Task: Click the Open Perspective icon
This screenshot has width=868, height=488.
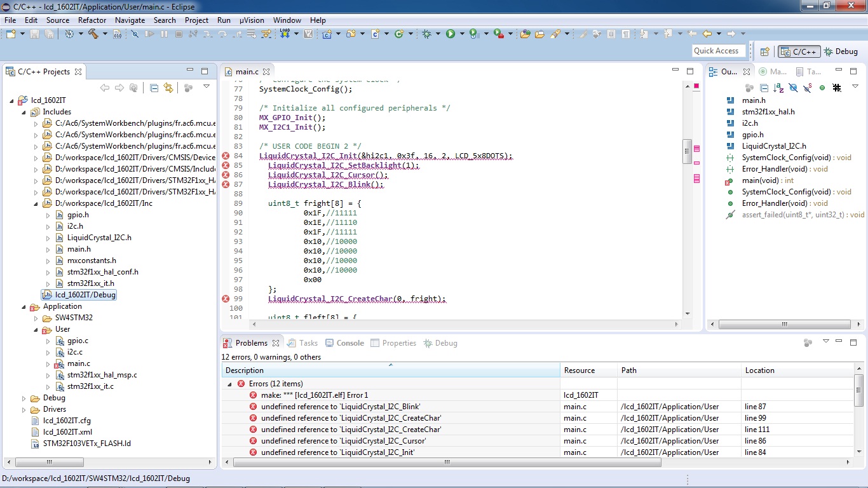Action: [765, 51]
